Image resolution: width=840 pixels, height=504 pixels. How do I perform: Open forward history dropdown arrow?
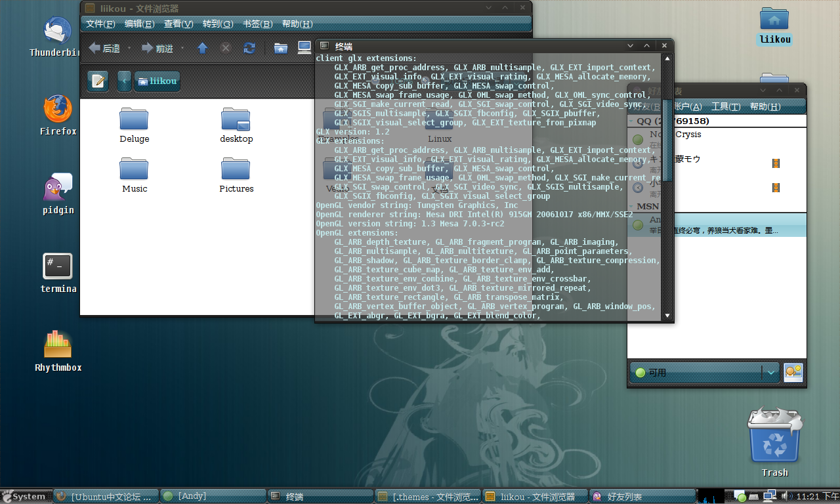click(182, 48)
